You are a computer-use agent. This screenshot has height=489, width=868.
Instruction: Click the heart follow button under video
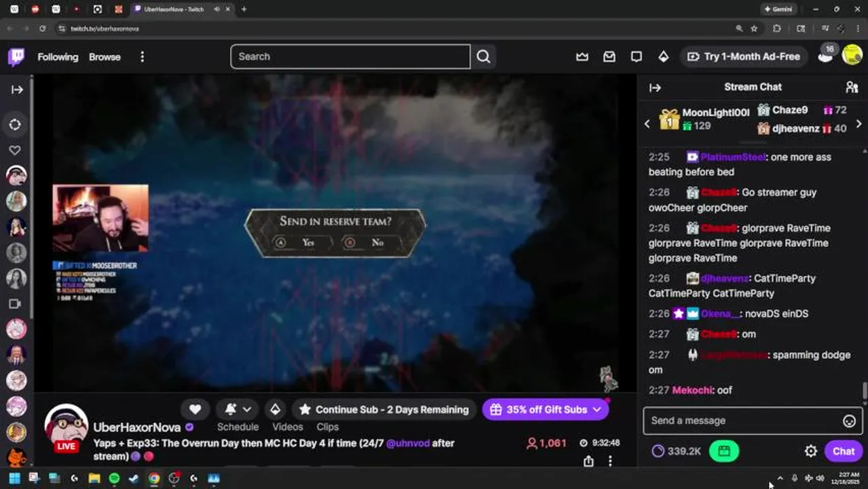point(195,410)
